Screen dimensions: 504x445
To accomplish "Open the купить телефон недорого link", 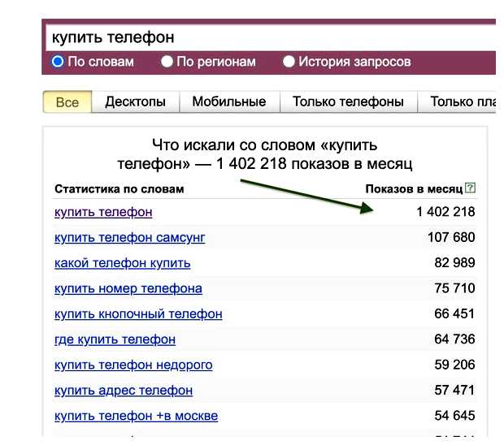I will pos(133,365).
